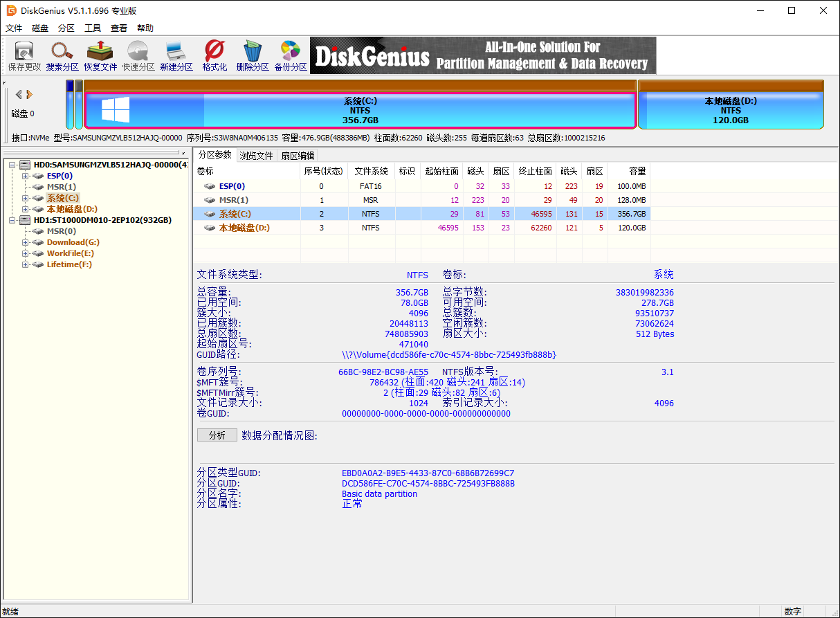
Task: Open the 磁盘 menu
Action: click(40, 28)
